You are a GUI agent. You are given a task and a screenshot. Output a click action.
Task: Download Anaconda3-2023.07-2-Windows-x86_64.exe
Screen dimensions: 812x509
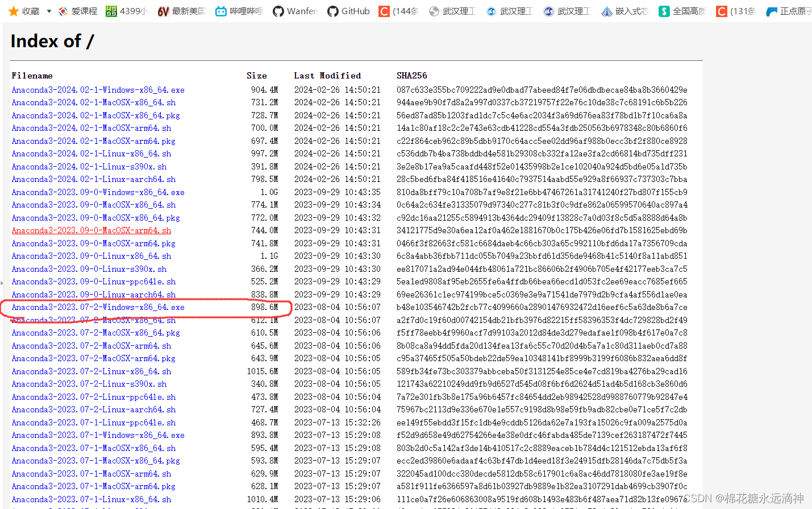tap(98, 307)
